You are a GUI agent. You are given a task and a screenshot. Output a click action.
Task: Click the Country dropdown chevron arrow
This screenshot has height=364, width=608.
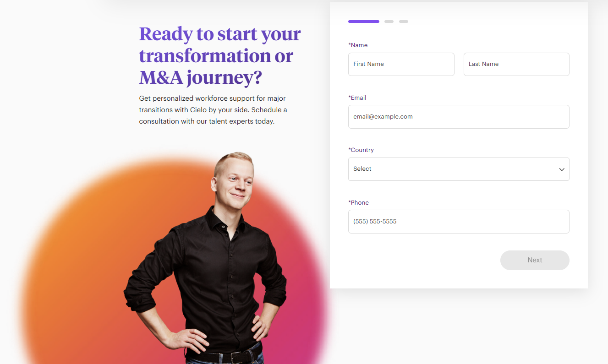pyautogui.click(x=562, y=169)
